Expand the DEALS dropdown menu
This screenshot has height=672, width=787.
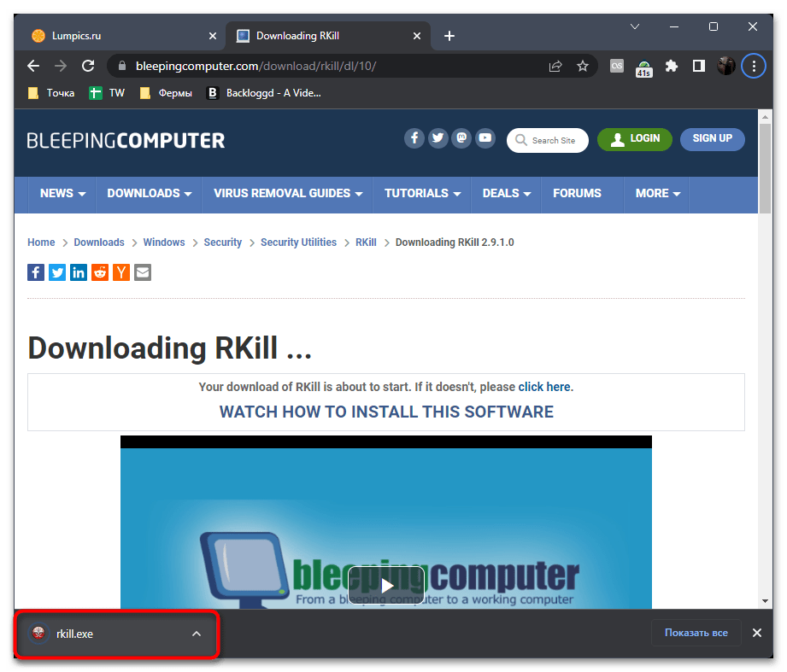[x=507, y=194]
